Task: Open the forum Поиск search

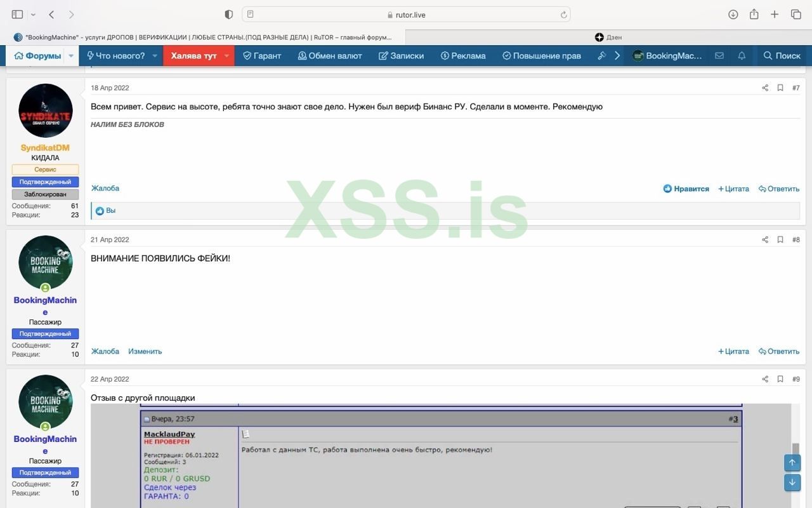Action: (782, 56)
